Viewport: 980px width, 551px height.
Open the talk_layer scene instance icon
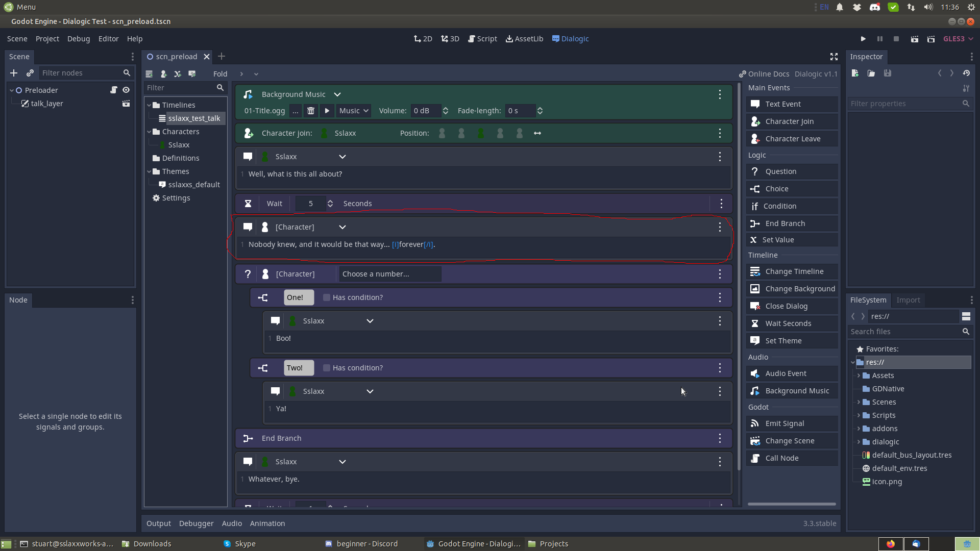point(126,104)
